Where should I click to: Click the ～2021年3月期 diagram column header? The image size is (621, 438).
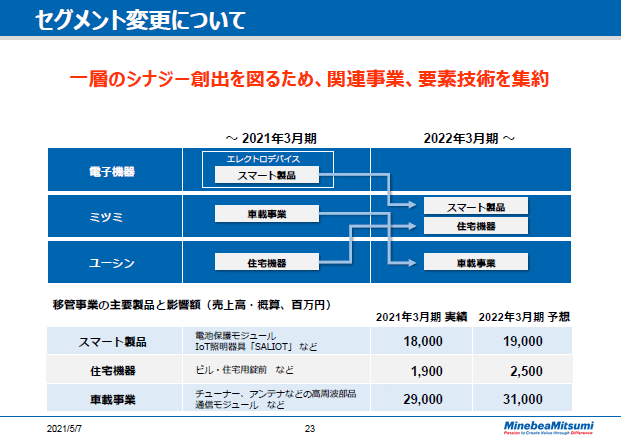[x=273, y=137]
